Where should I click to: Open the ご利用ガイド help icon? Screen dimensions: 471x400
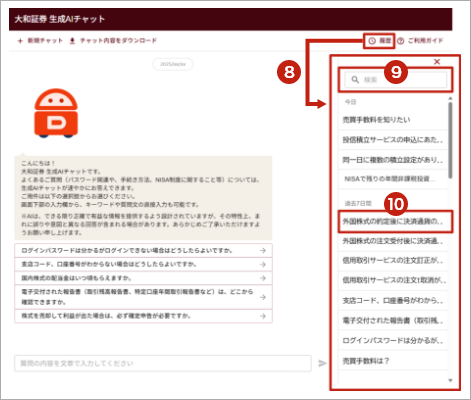point(401,41)
